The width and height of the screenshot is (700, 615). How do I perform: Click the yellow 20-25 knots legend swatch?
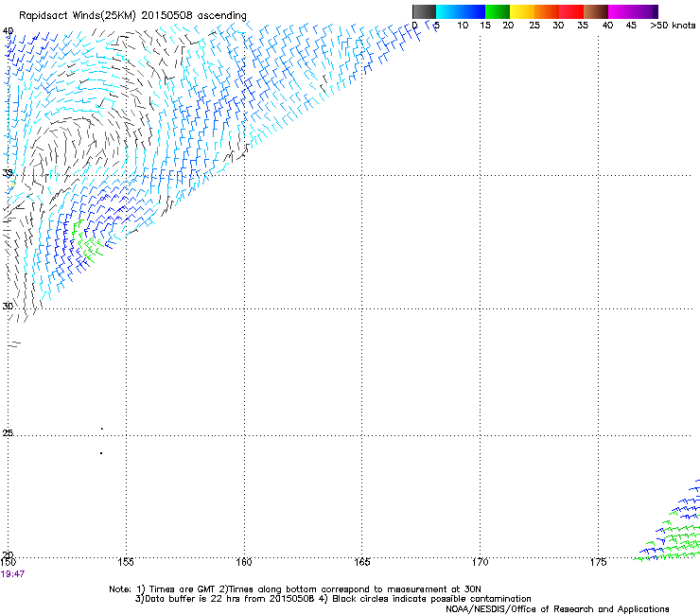point(522,11)
